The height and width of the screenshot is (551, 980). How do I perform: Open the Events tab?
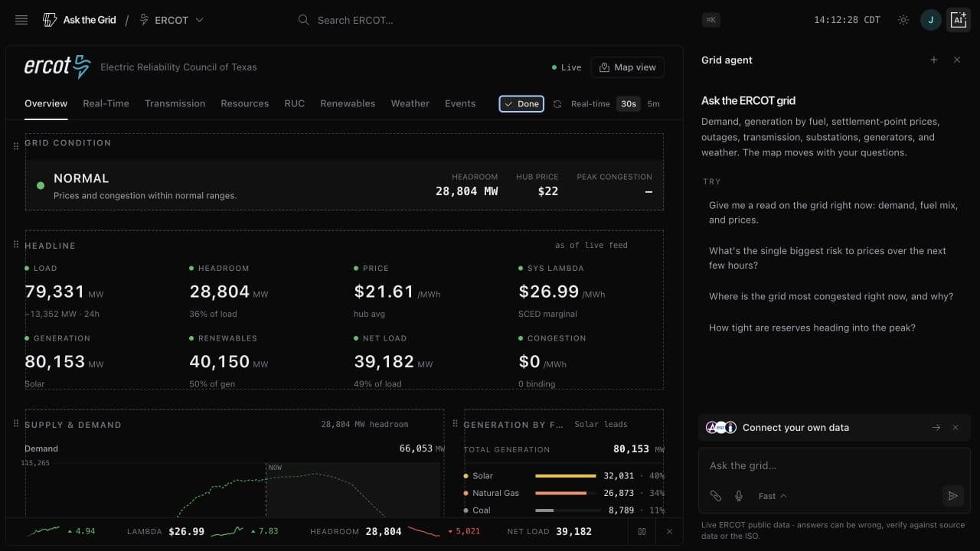460,103
